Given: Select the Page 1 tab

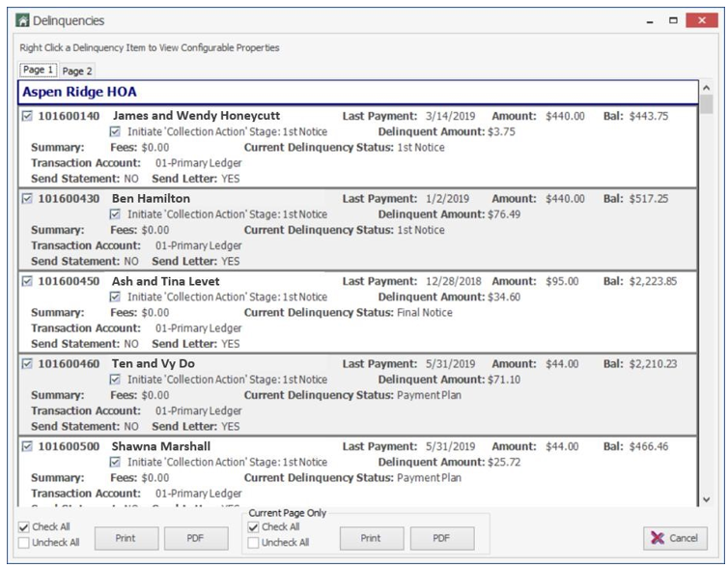Looking at the screenshot, I should 38,70.
